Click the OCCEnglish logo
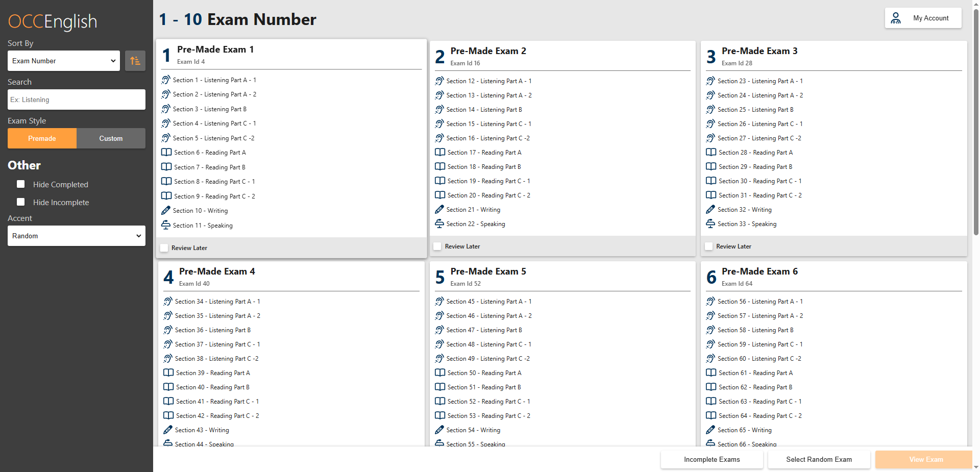980x472 pixels. [53, 21]
